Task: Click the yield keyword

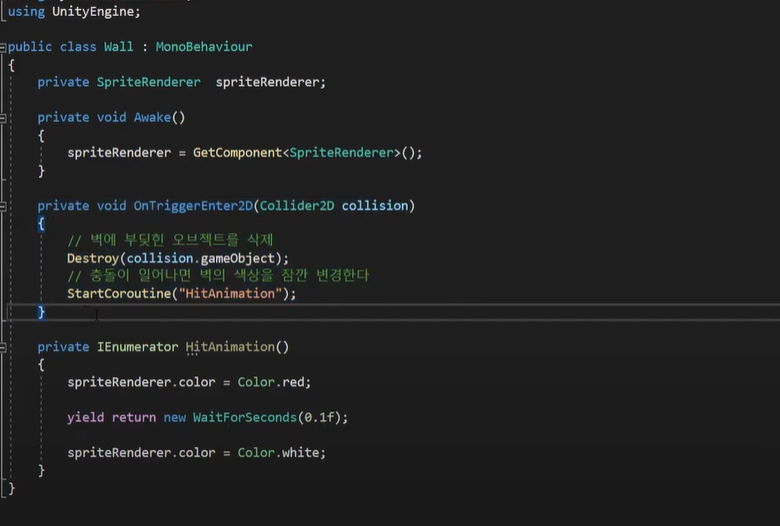Action: pos(86,418)
